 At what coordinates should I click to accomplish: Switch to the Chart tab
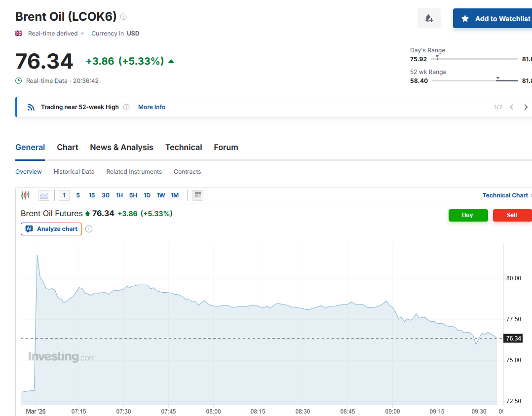(68, 147)
